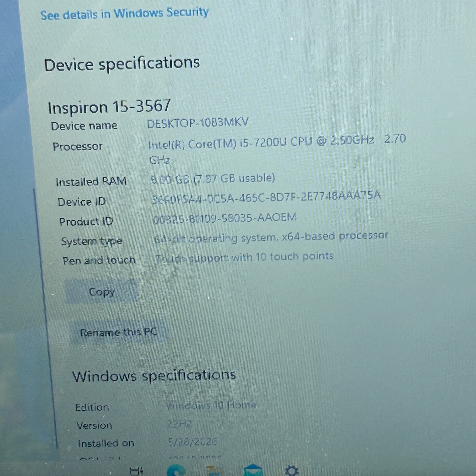Screen dimensions: 476x476
Task: Select the processor value Intel Core i5-7200U
Action: click(x=277, y=150)
